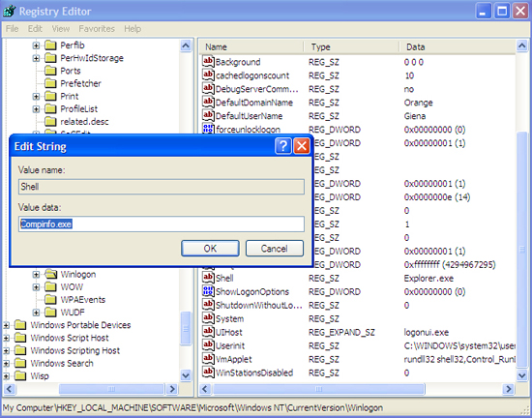Click the DefaultDomainName string icon

(x=208, y=103)
